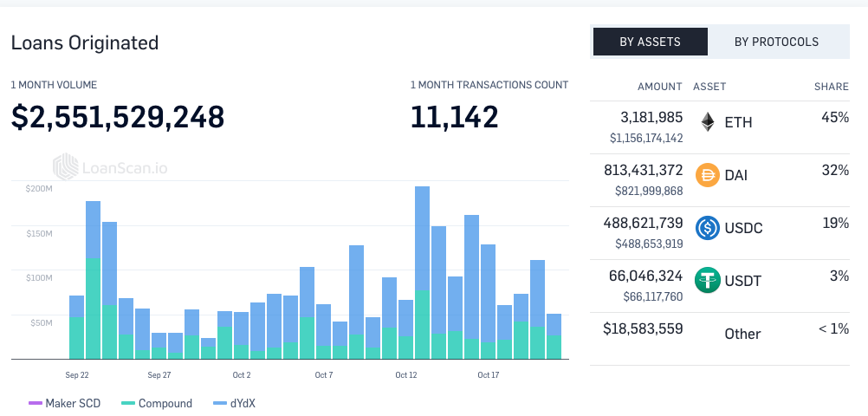Click the blue USDC coin icon
Viewport: 868px width, 416px height.
click(x=708, y=228)
